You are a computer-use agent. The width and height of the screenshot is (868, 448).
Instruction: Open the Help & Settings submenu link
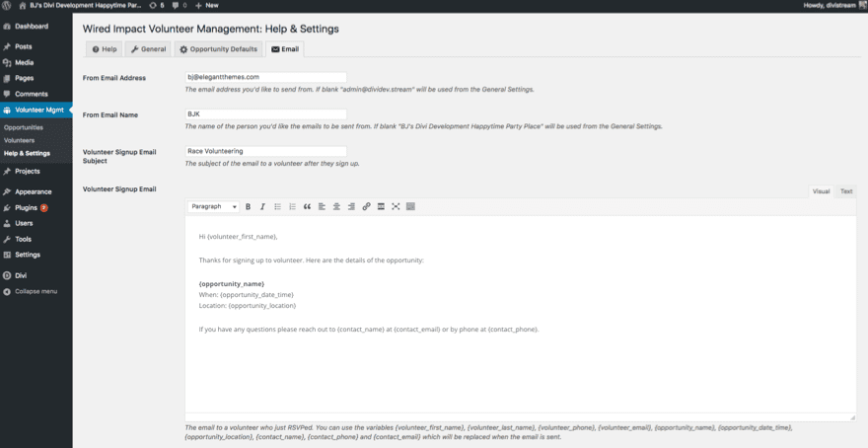(28, 153)
